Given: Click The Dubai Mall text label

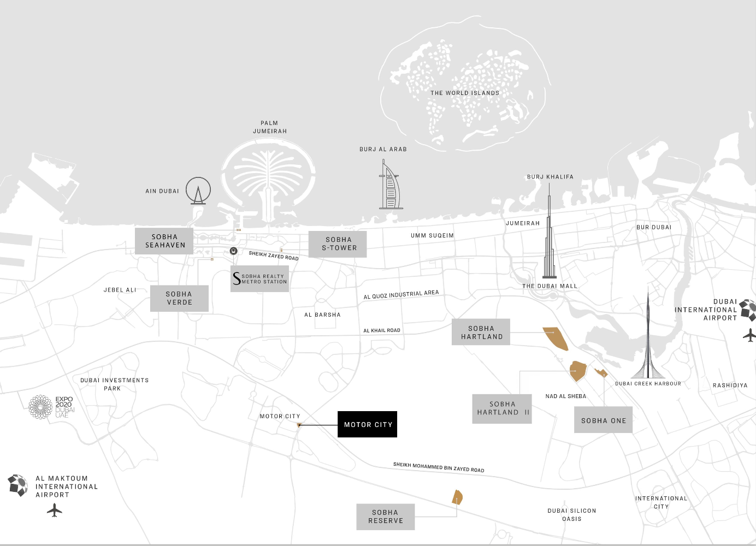Looking at the screenshot, I should pos(550,286).
